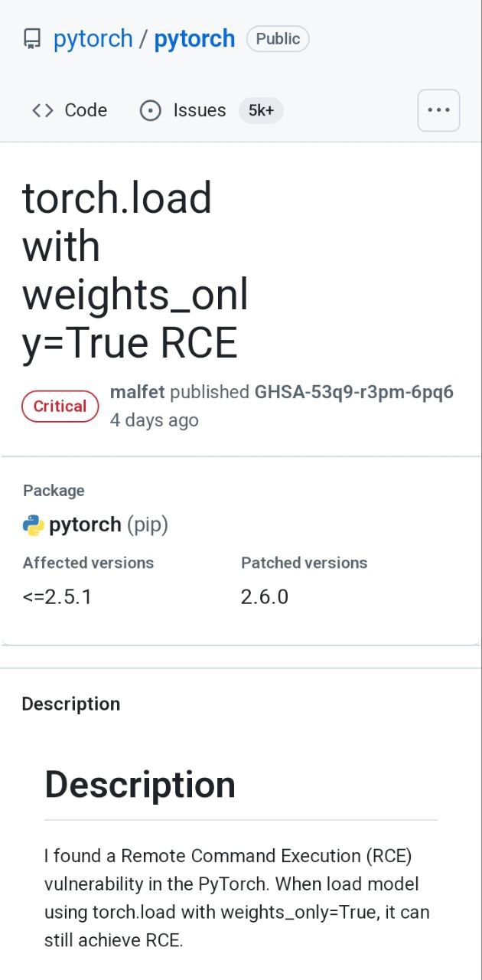Switch to the Issues tab
The image size is (482, 980).
(199, 110)
